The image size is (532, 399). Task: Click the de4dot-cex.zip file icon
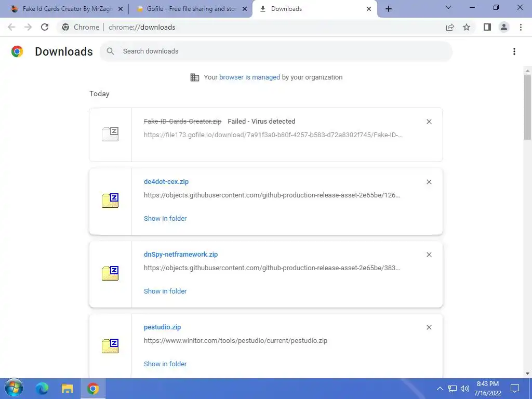point(110,201)
